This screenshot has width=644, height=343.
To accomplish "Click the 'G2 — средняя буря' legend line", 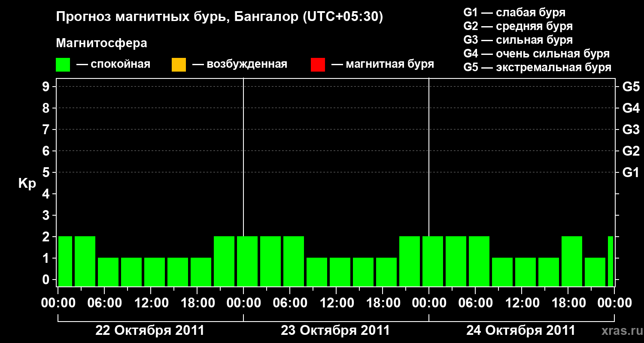I will coord(518,26).
